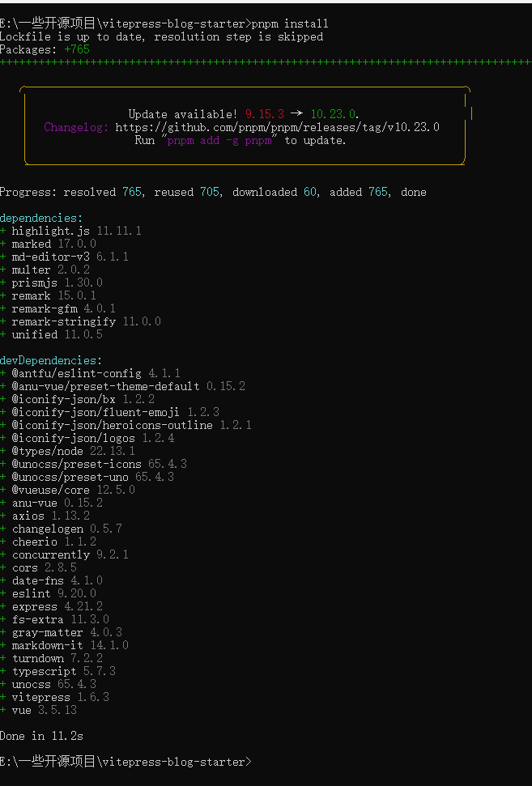Viewport: 532px width, 786px height.
Task: Click the new version number 10.23.0
Action: 334,114
